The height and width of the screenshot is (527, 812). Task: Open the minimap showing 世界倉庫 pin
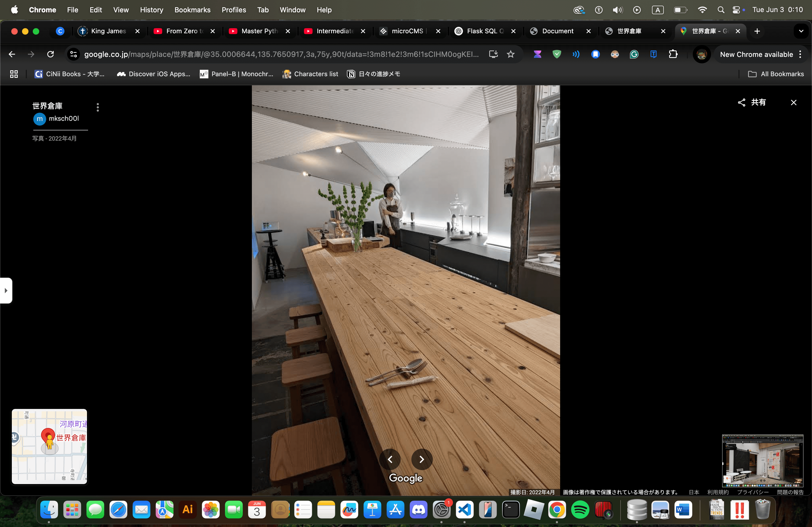[x=49, y=446]
